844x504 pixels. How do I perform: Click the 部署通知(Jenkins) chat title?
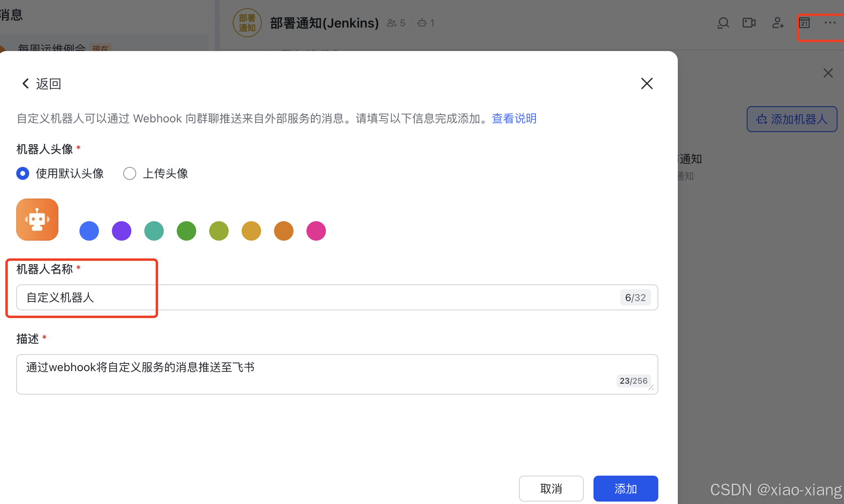324,23
